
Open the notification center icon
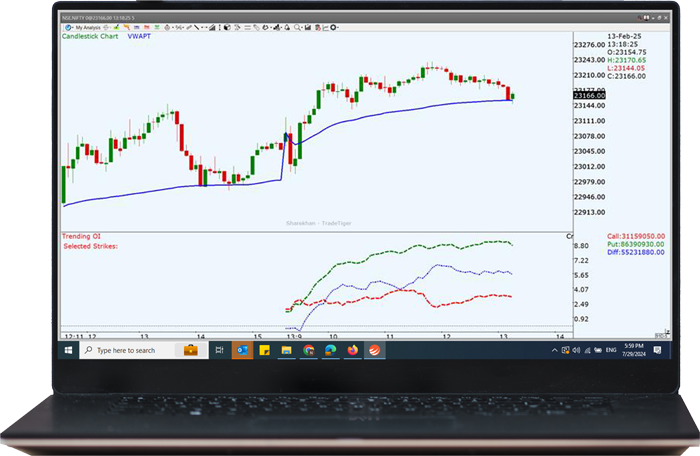[657, 351]
